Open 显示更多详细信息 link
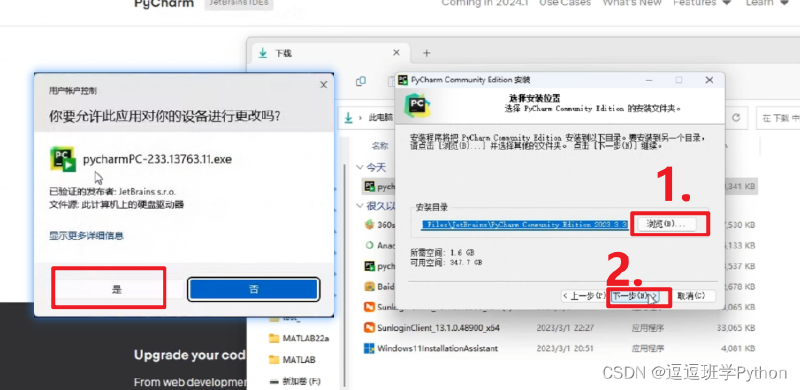The image size is (800, 390). tap(86, 235)
